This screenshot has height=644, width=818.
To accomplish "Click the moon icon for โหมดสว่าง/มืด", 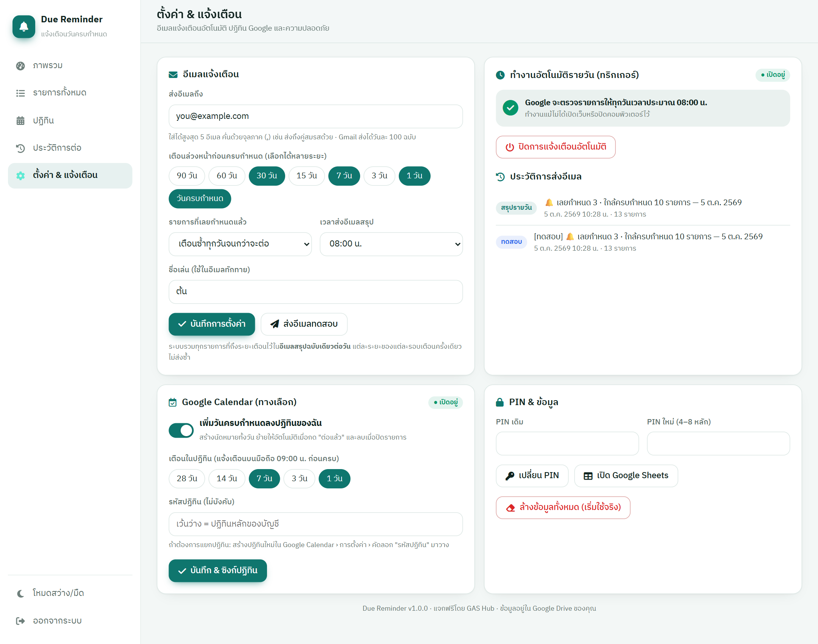I will 20,593.
